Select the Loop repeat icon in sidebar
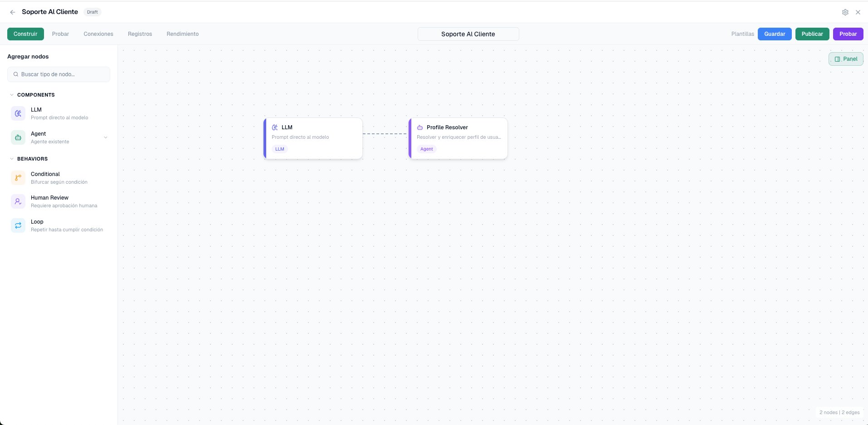Image resolution: width=868 pixels, height=425 pixels. click(x=18, y=225)
